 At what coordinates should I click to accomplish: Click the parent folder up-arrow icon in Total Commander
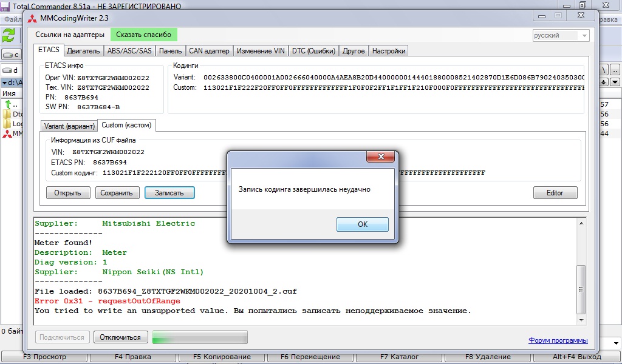tap(9, 104)
